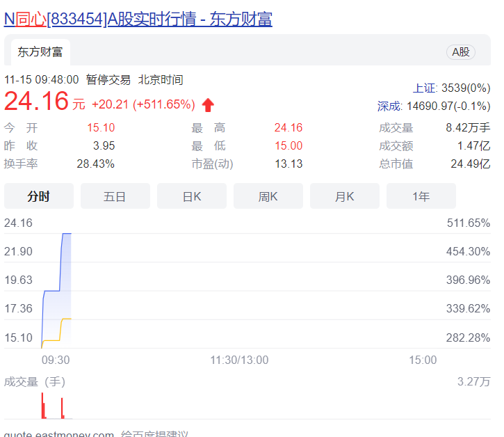The width and height of the screenshot is (504, 437).
Task: Switch to the 五日 chart tab
Action: 115,196
